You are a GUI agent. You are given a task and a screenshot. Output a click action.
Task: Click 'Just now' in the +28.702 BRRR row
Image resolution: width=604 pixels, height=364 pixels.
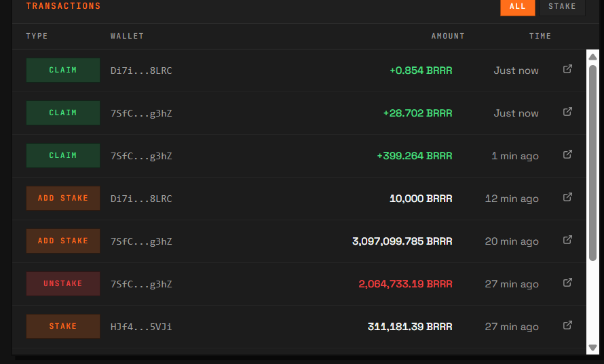(516, 113)
